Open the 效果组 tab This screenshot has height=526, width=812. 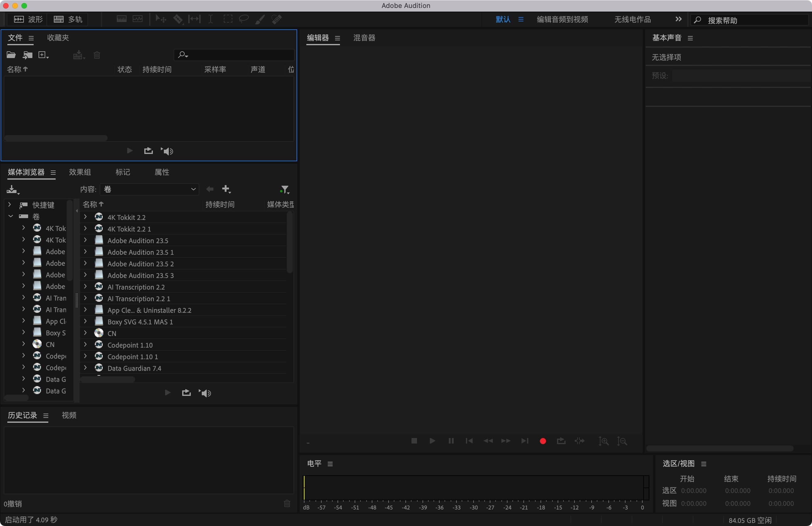pos(79,172)
